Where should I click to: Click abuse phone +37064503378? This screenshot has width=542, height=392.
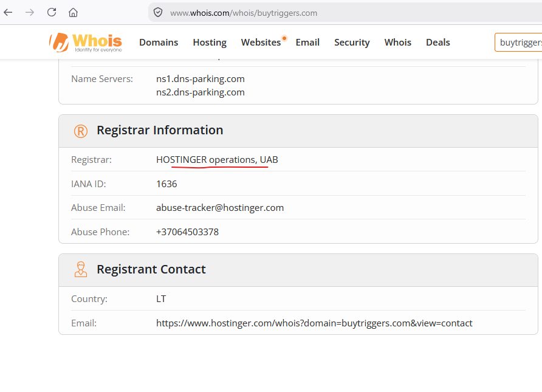pyautogui.click(x=187, y=232)
